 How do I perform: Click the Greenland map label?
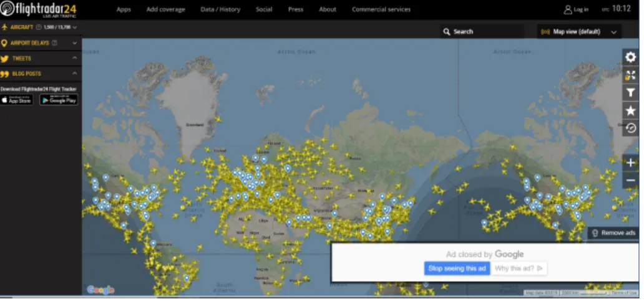coord(195,125)
